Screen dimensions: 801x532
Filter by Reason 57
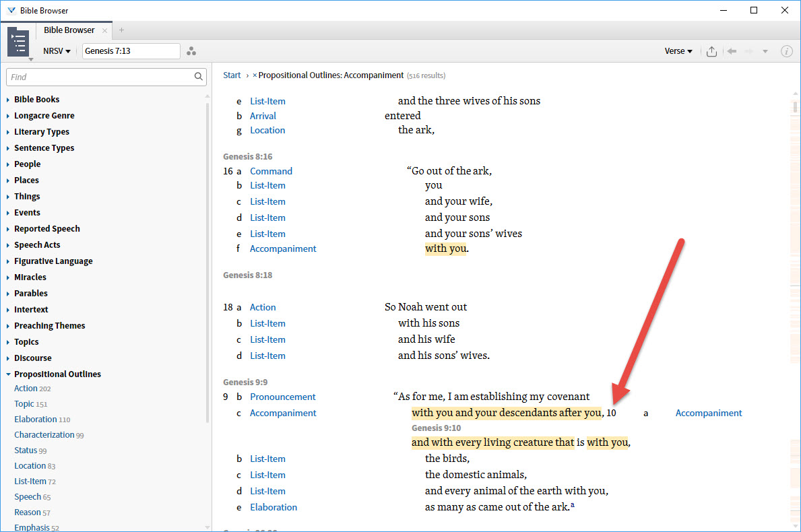32,512
